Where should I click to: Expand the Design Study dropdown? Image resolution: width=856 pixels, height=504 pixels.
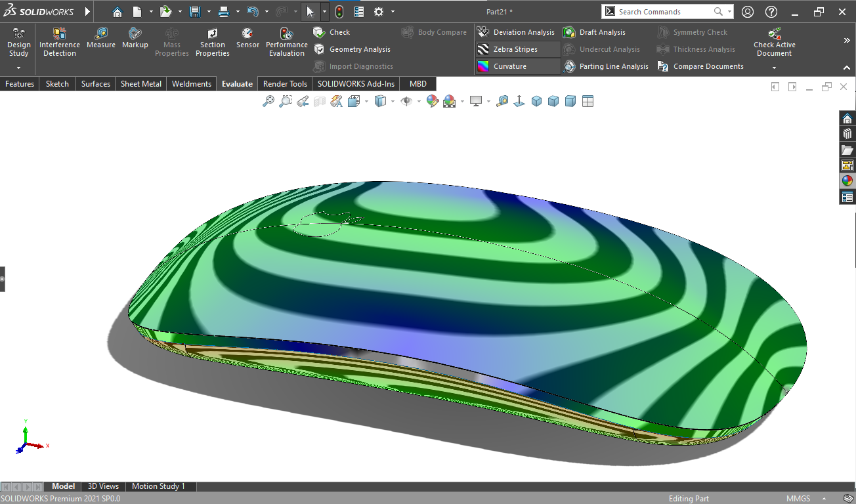click(18, 68)
